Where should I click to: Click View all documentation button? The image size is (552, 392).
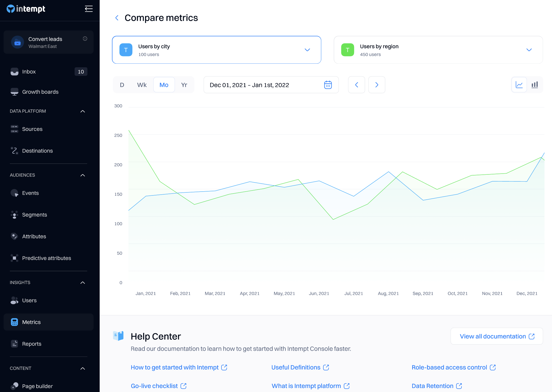coord(497,336)
